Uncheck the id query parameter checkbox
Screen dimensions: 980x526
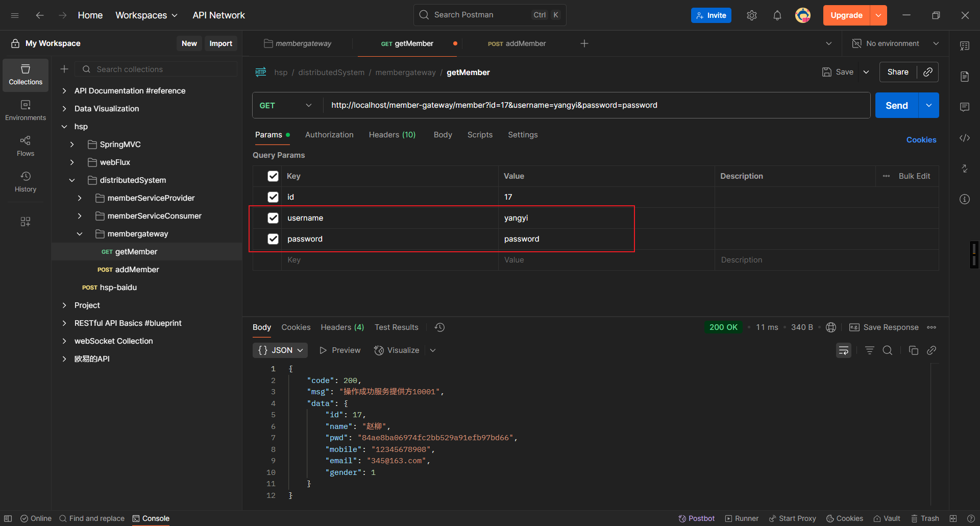tap(273, 197)
